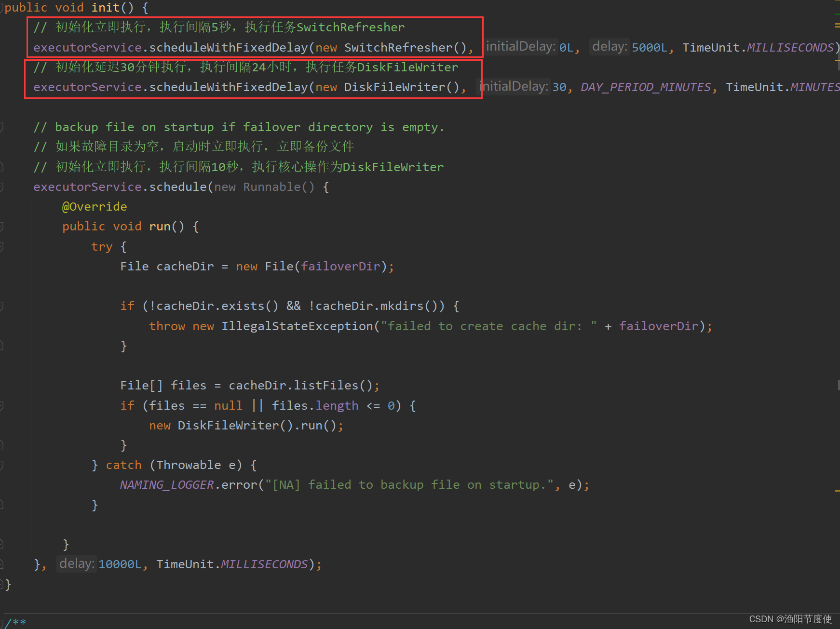The height and width of the screenshot is (629, 840).
Task: Click the IllegalStateException class name
Action: point(297,326)
